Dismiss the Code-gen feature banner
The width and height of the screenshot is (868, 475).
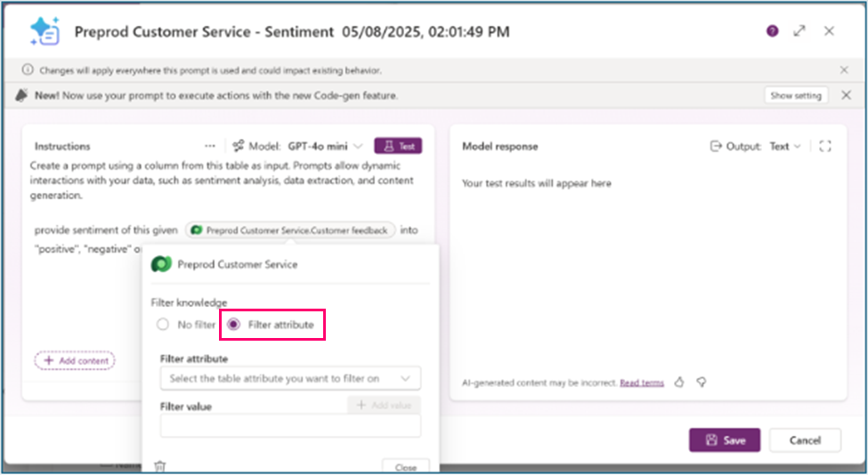846,95
